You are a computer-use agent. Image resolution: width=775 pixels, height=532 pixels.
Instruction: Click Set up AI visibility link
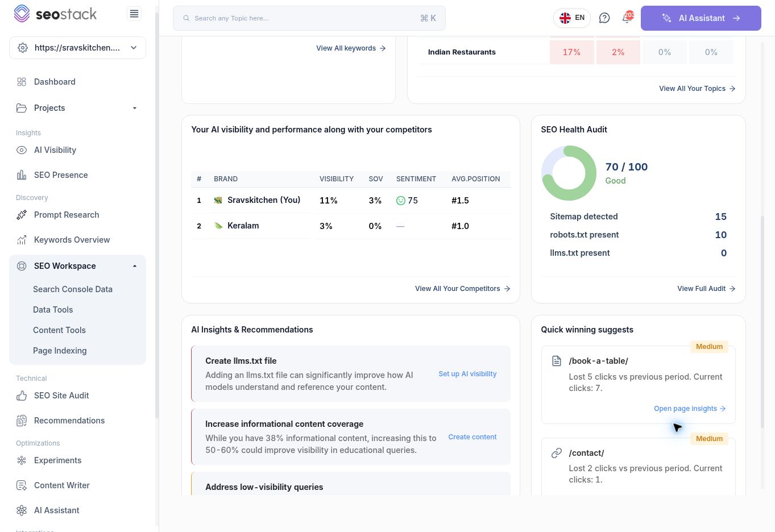(467, 374)
